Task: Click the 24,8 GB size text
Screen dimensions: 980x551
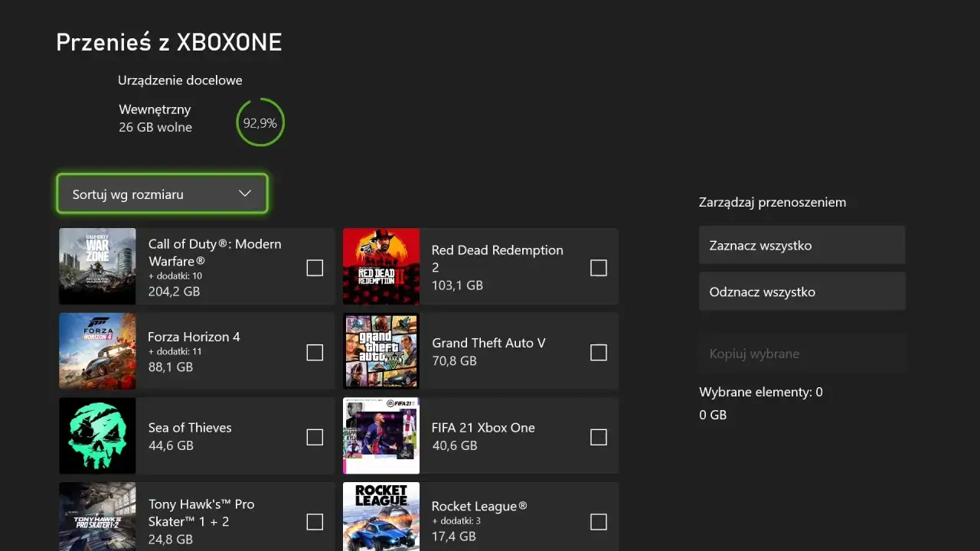Action: click(170, 540)
